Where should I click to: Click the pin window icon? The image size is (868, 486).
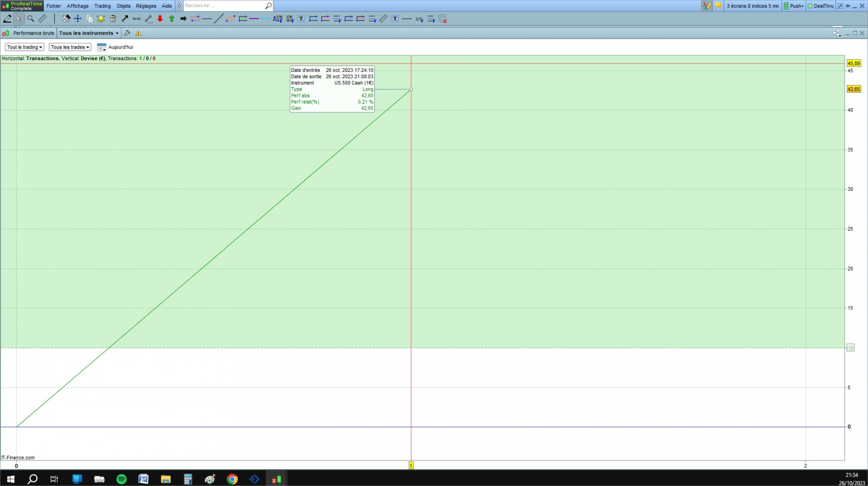click(x=848, y=6)
